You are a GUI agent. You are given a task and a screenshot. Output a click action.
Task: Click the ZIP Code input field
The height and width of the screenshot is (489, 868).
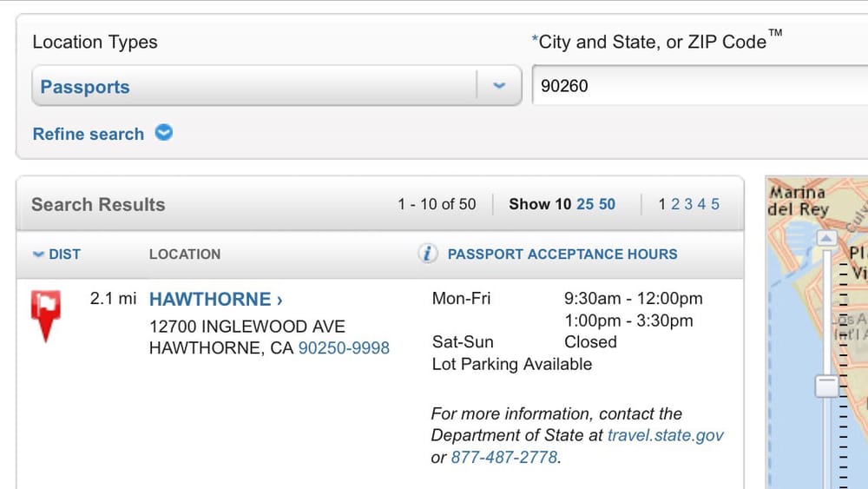tap(694, 86)
